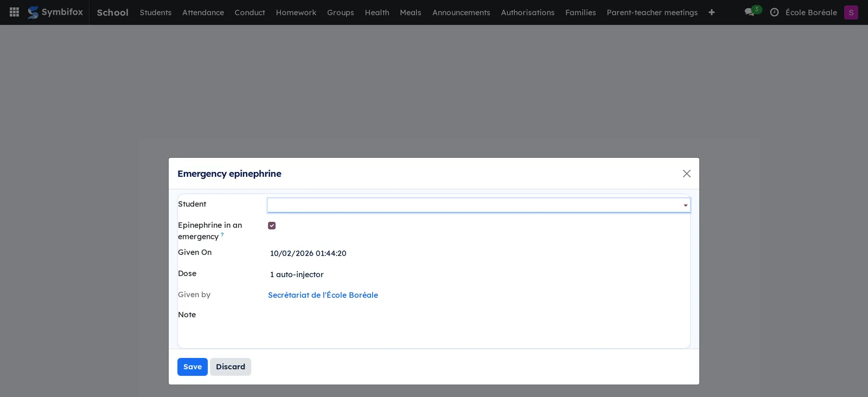868x397 pixels.
Task: Click the Given by label
Action: click(194, 294)
